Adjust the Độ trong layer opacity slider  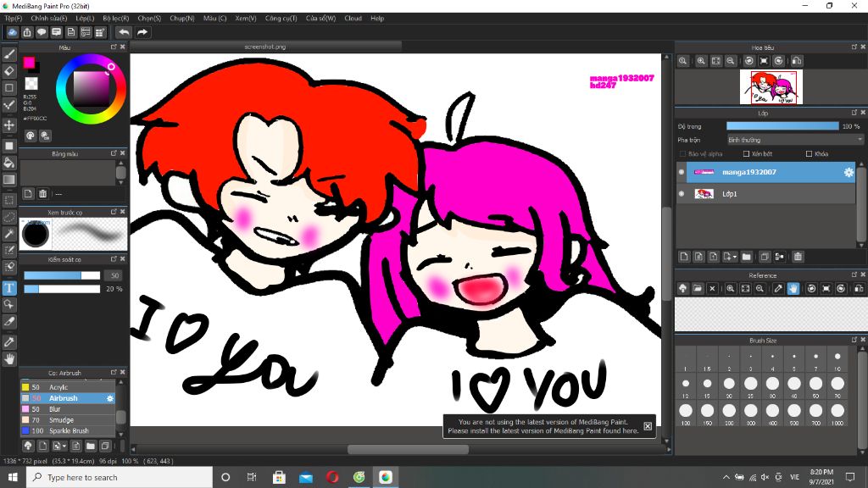coord(782,126)
